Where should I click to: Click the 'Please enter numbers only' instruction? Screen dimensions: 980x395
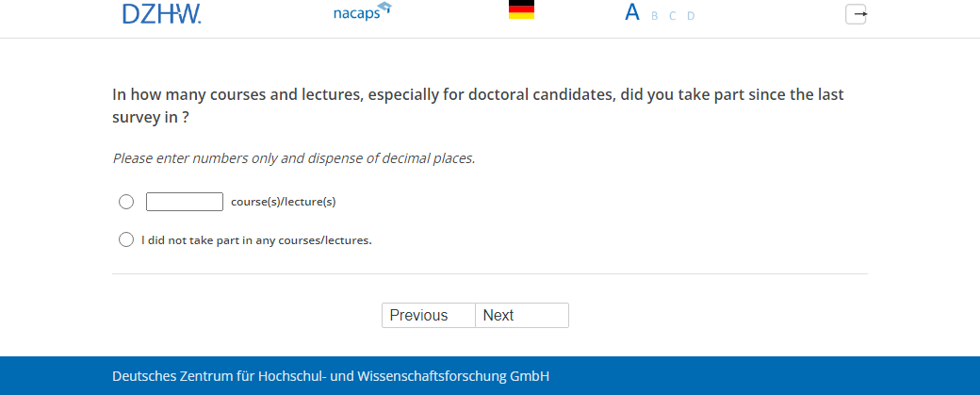pos(294,158)
